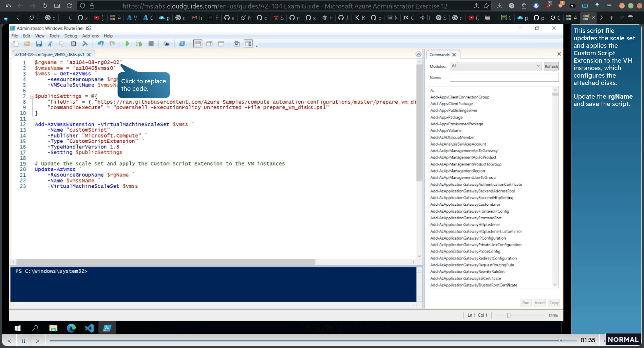
Task: Open the Tools menu
Action: click(54, 36)
